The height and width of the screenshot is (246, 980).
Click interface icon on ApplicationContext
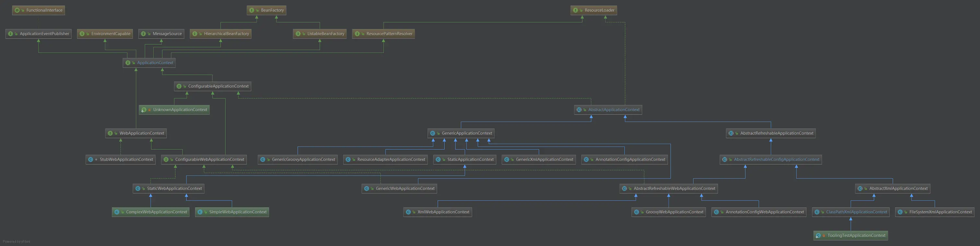[x=128, y=63]
